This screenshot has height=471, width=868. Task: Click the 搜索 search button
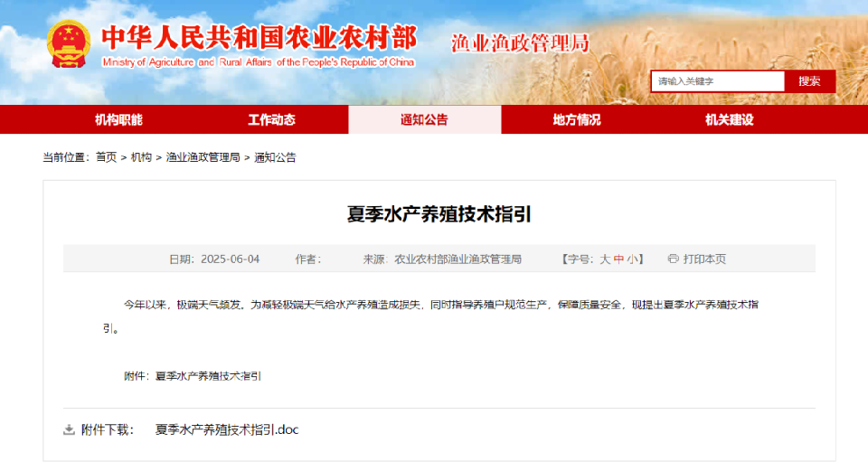[x=809, y=81]
